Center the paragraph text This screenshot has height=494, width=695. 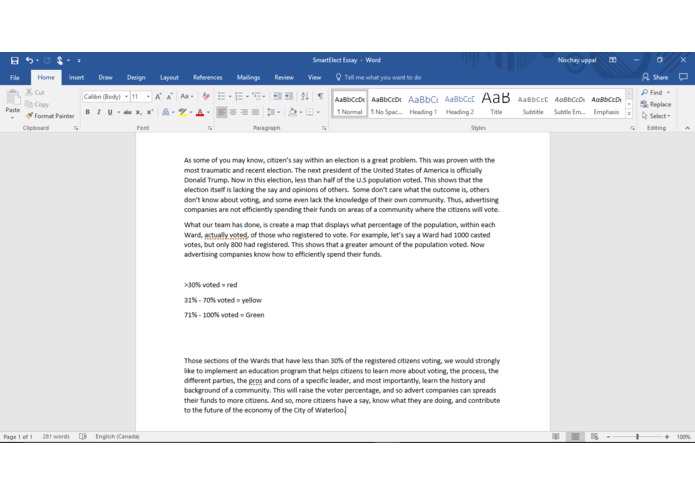233,112
